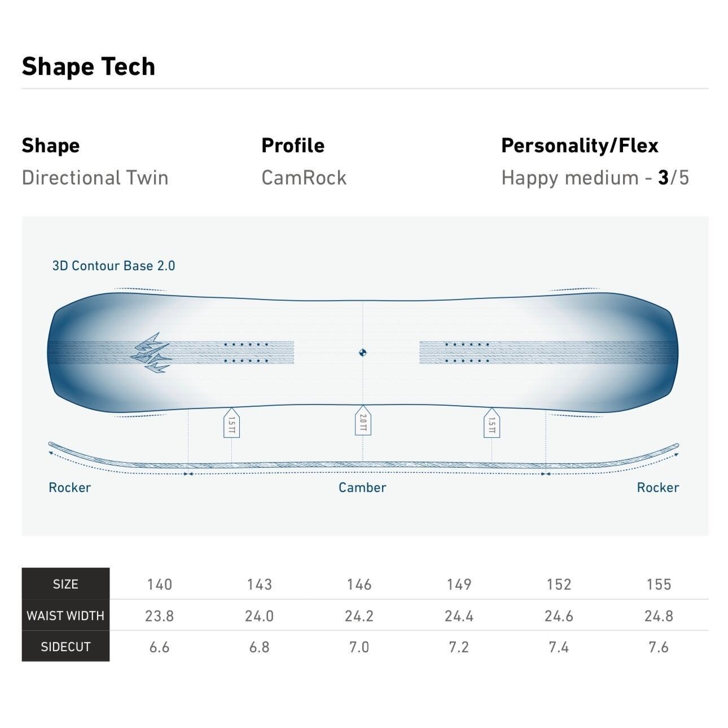
Task: Click the Shape Tech title
Action: [x=89, y=67]
